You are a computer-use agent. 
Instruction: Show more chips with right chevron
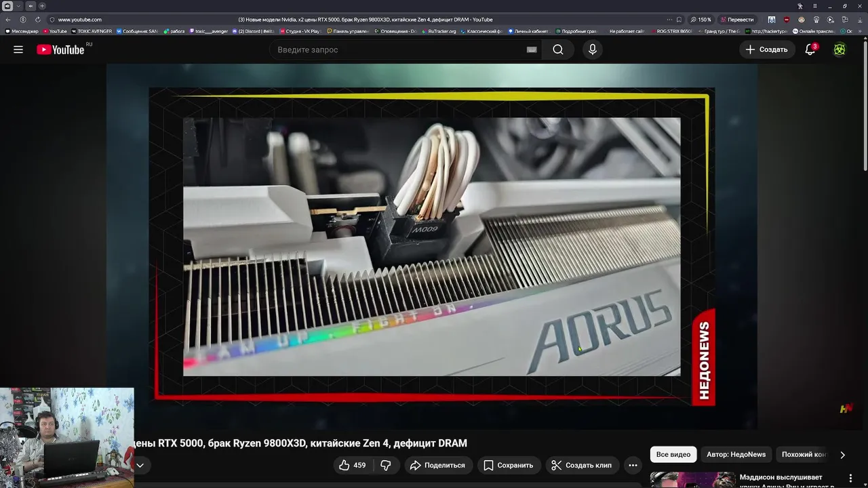click(x=842, y=455)
